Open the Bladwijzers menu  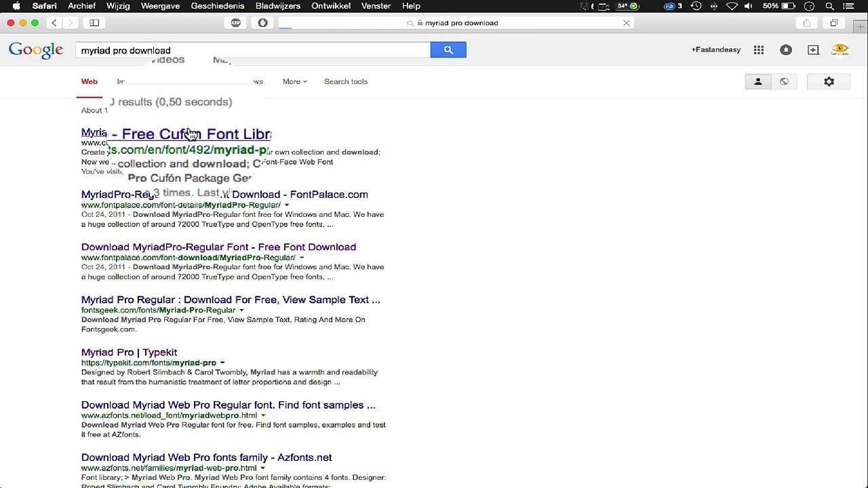point(278,6)
